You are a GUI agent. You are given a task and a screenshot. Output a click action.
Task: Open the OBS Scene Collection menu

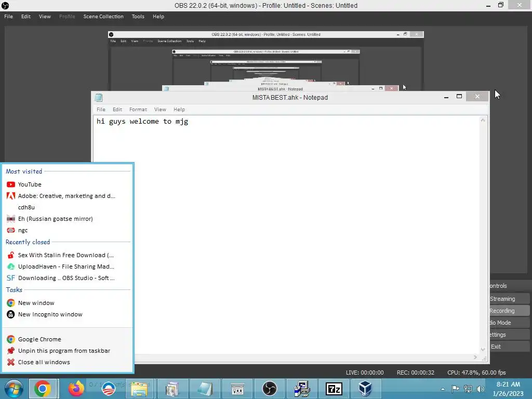click(x=103, y=16)
